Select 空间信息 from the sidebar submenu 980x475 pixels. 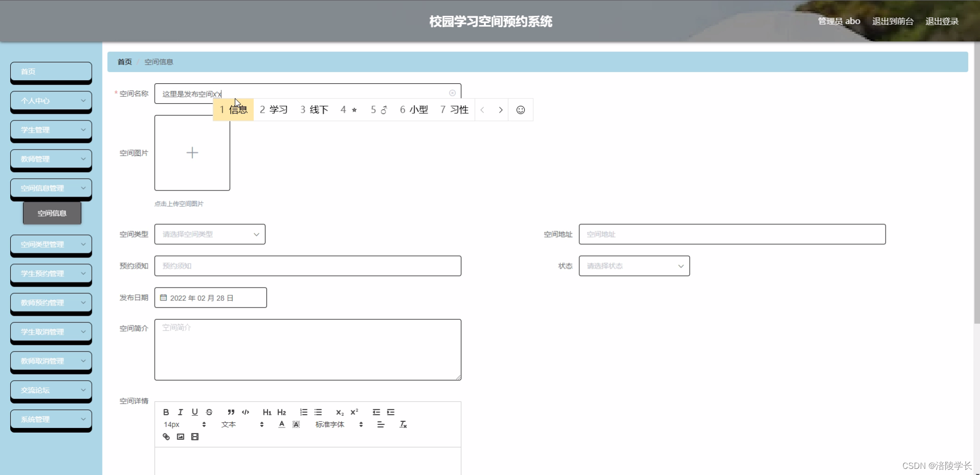[x=52, y=213]
